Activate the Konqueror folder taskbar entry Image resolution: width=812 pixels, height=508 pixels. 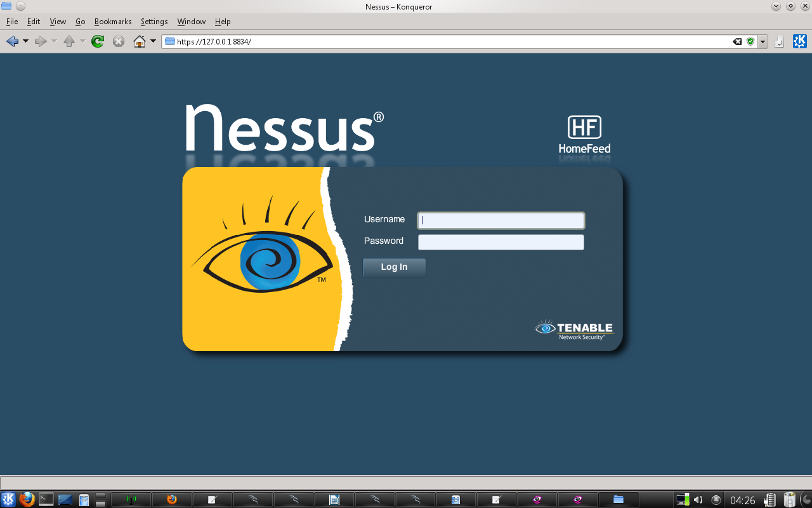[618, 500]
